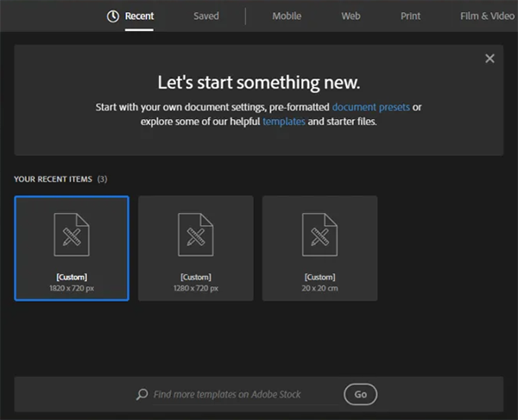Image resolution: width=518 pixels, height=420 pixels.
Task: Switch to the Mobile presets tab
Action: pyautogui.click(x=287, y=16)
